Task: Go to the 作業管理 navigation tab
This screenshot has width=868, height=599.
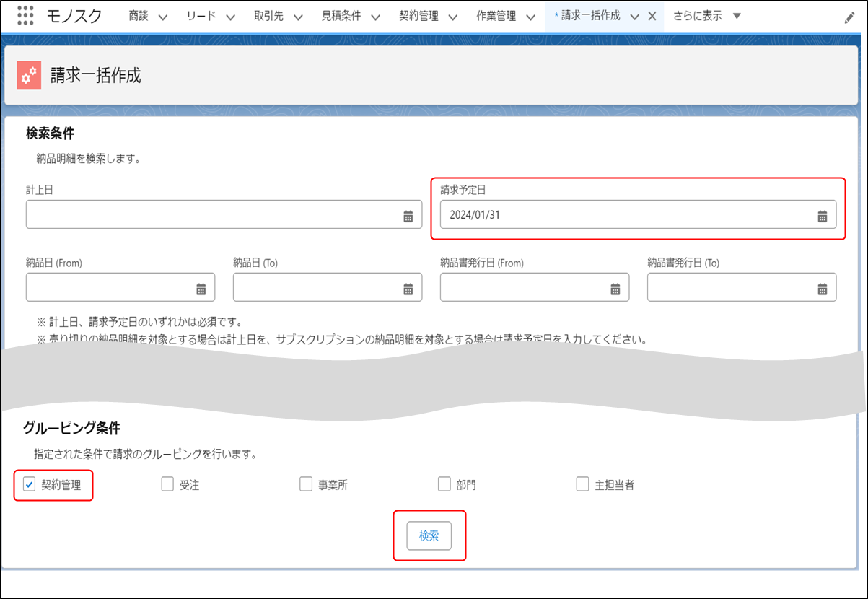Action: (x=496, y=16)
